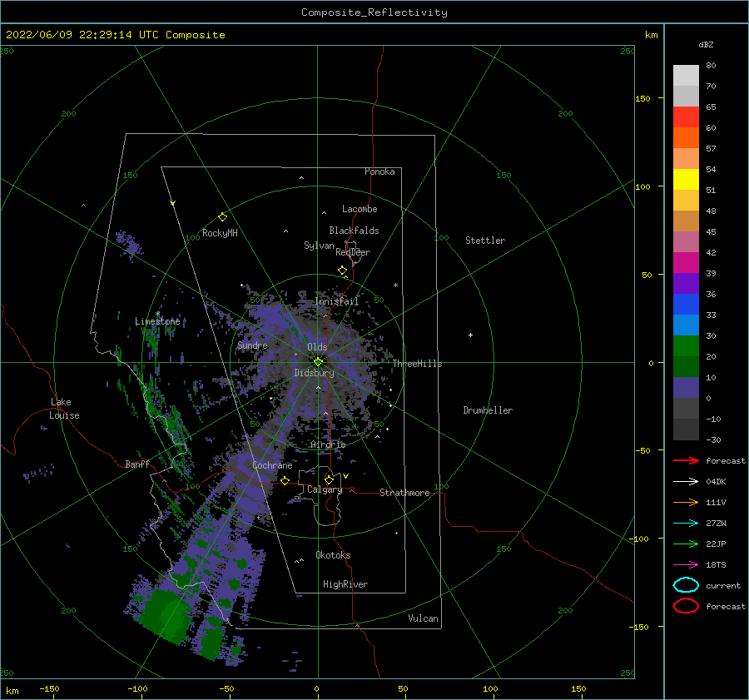Click the HighRiver city label

click(x=345, y=584)
